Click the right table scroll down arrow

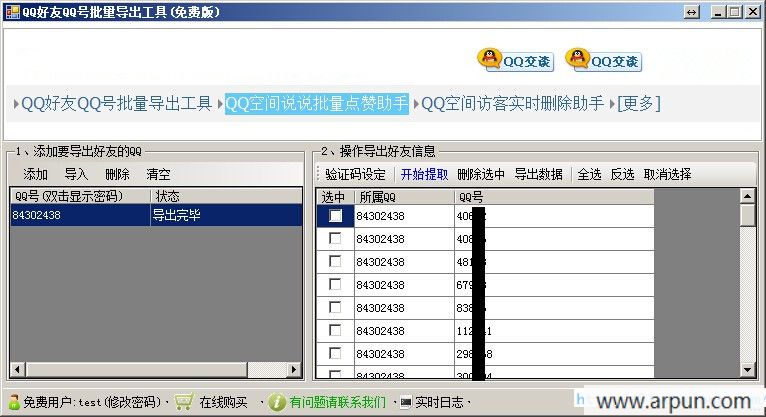tap(747, 370)
